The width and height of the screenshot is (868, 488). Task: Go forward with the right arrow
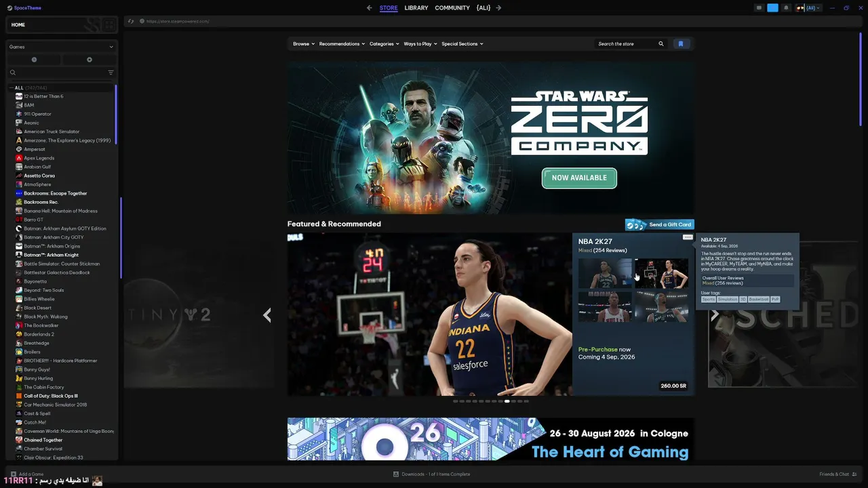pyautogui.click(x=498, y=8)
